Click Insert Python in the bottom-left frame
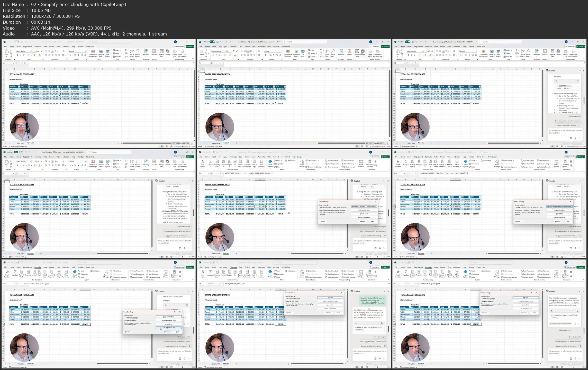 [x=75, y=274]
